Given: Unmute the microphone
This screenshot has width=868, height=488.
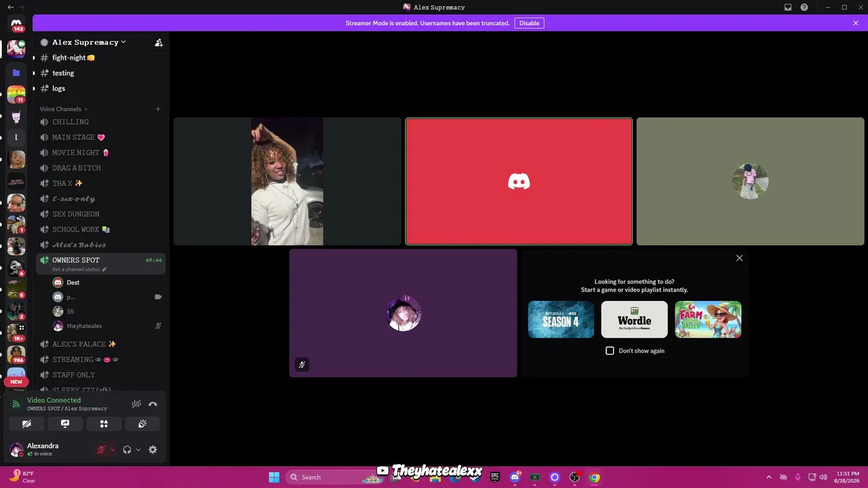Looking at the screenshot, I should click(x=101, y=449).
